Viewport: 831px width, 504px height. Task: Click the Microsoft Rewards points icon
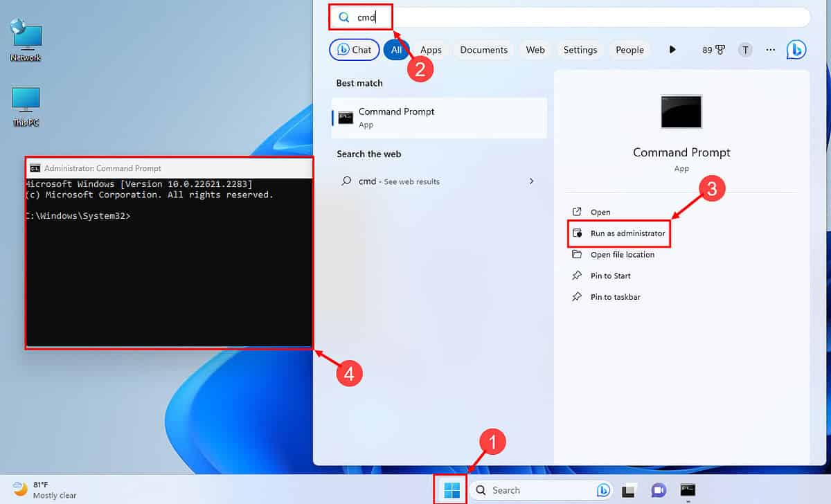714,49
